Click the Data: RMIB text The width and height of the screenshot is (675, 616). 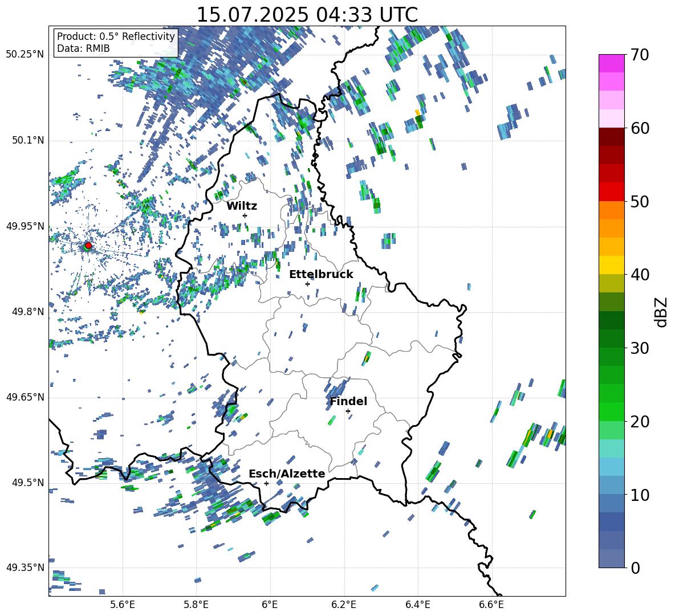point(83,48)
